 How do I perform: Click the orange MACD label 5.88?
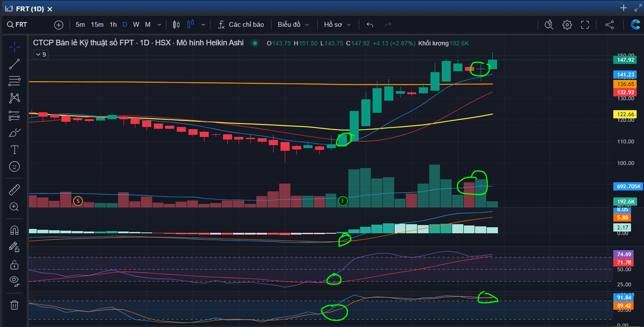[622, 217]
